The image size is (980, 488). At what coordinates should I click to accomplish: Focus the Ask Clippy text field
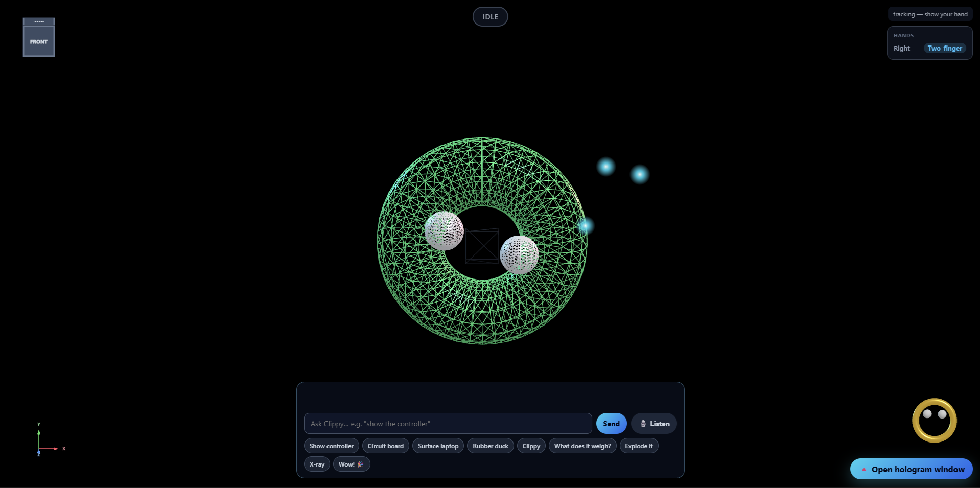[448, 424]
